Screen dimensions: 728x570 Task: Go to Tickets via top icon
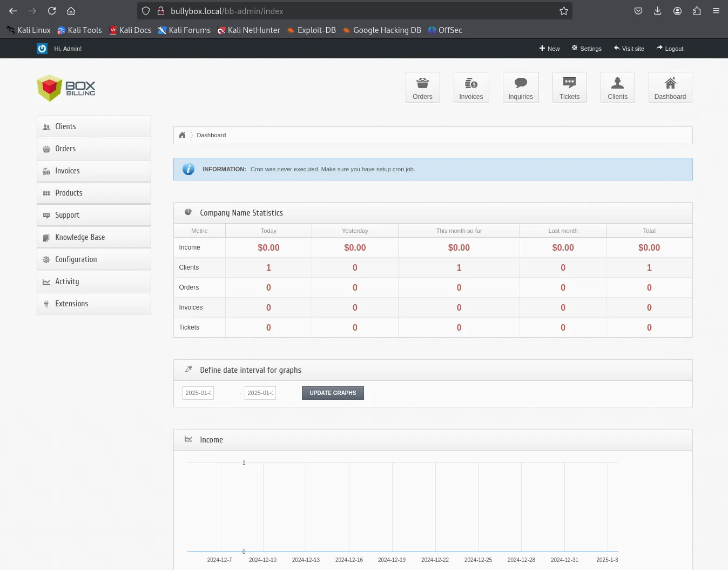pyautogui.click(x=569, y=88)
